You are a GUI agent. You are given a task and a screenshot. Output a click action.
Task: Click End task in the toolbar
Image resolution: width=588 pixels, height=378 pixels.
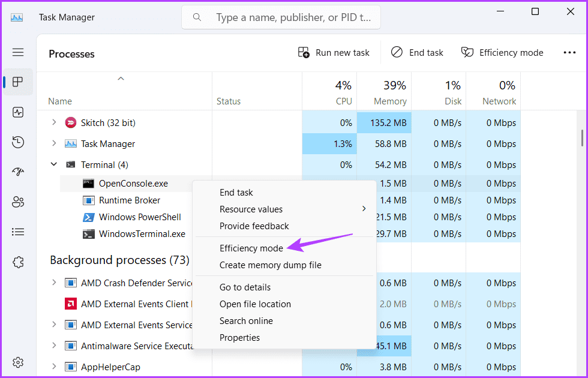point(417,53)
